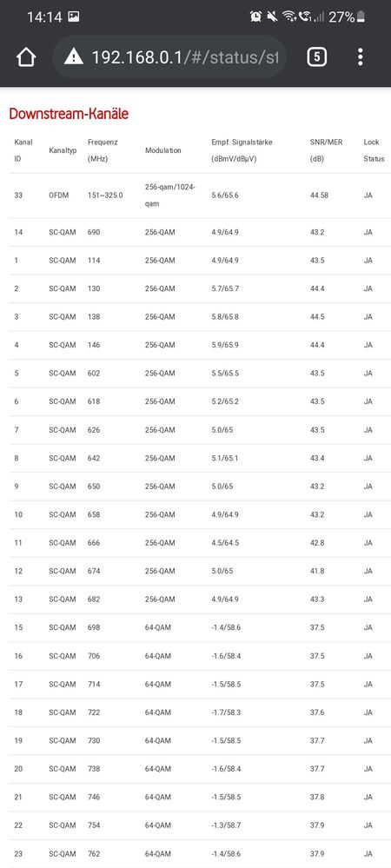Screen dimensions: 391x868
Task: Select the SNR/MER (dB) column header
Action: 326,150
